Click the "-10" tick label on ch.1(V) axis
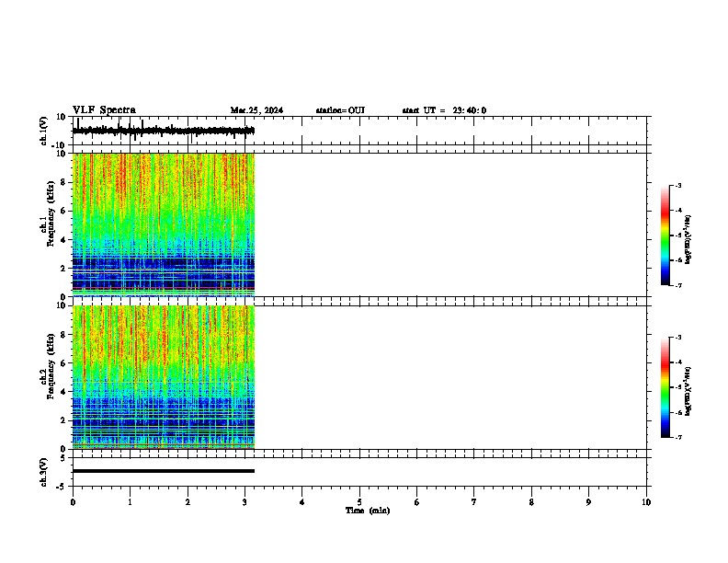 (x=59, y=145)
